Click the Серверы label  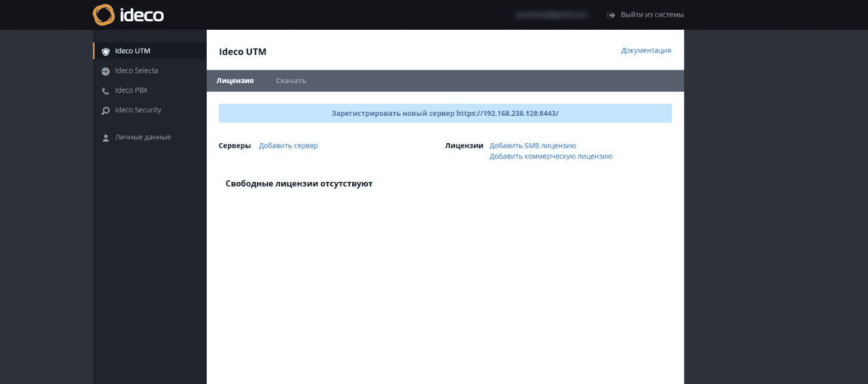click(235, 146)
